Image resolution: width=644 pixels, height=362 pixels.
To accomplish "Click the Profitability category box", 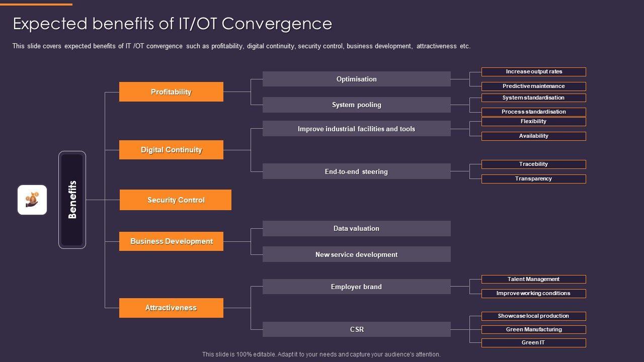I will click(171, 92).
